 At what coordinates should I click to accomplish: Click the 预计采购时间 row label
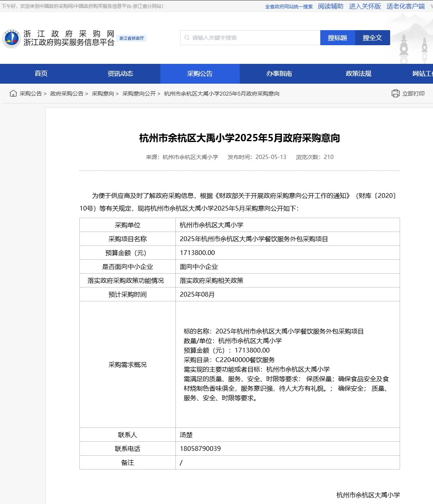coord(127,294)
